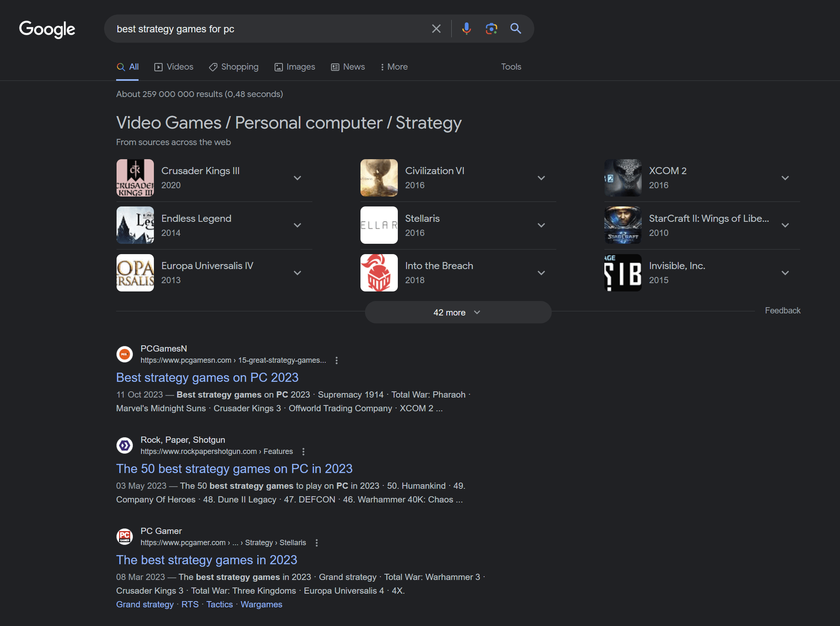Click the three-dot menu next to PCGamesN result
The width and height of the screenshot is (840, 626).
pos(336,360)
